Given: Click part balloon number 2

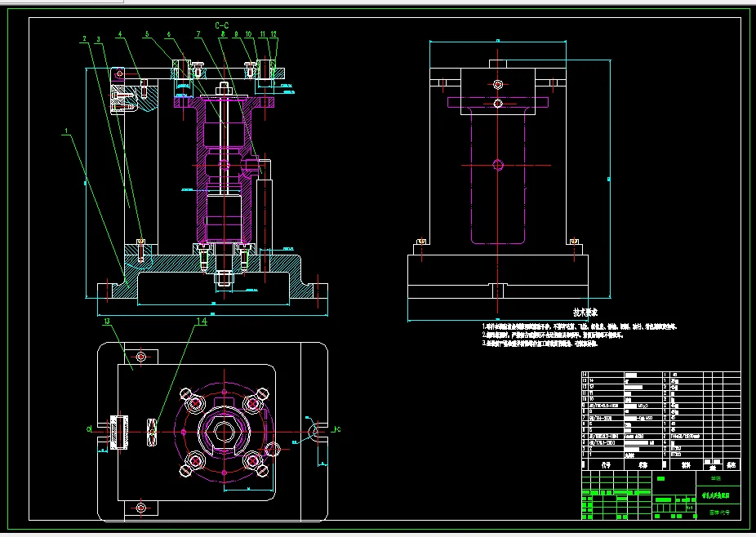Looking at the screenshot, I should [84, 39].
